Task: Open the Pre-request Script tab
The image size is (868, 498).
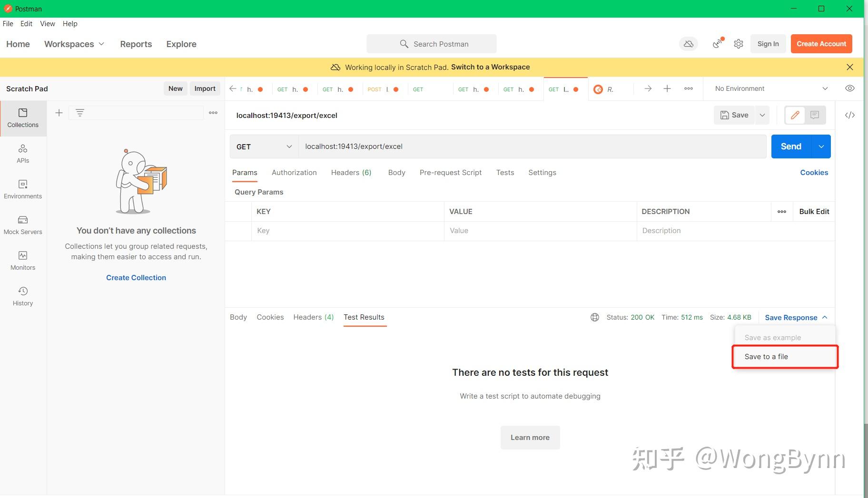Action: coord(451,173)
